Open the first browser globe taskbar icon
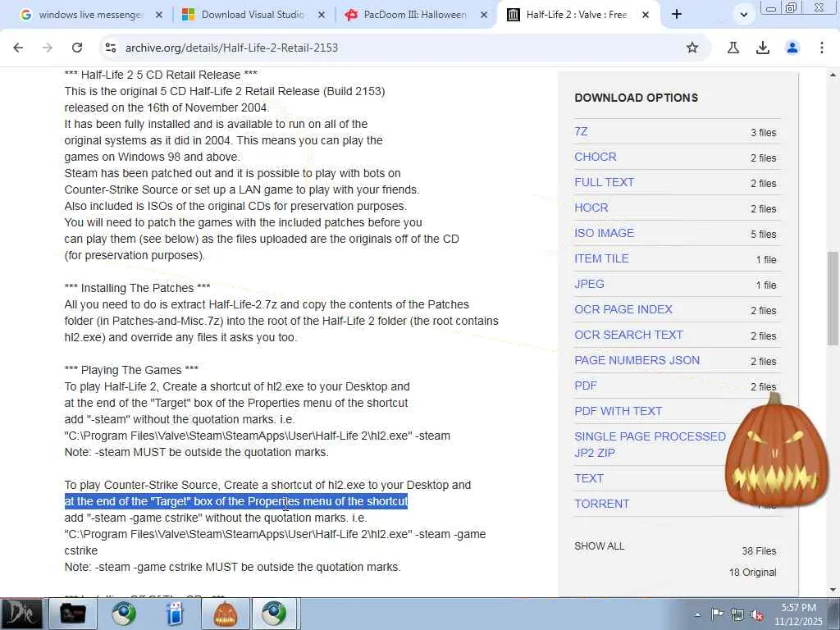 coord(124,614)
